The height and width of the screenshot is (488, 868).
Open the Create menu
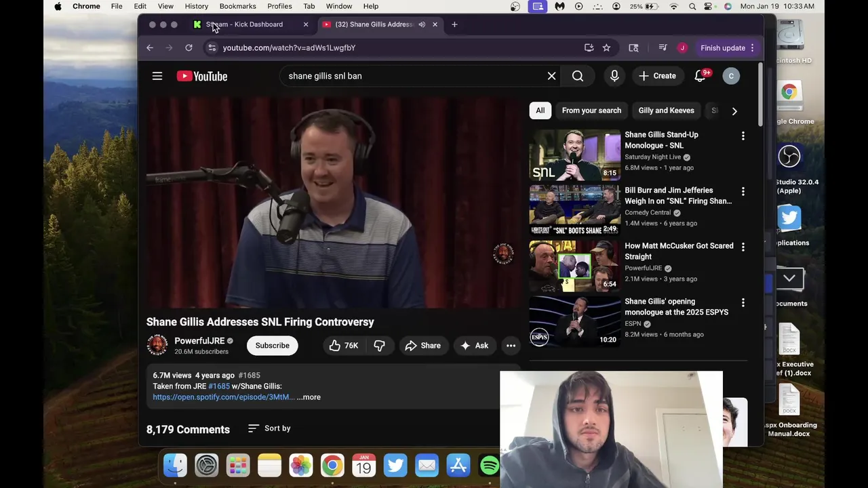pyautogui.click(x=657, y=76)
